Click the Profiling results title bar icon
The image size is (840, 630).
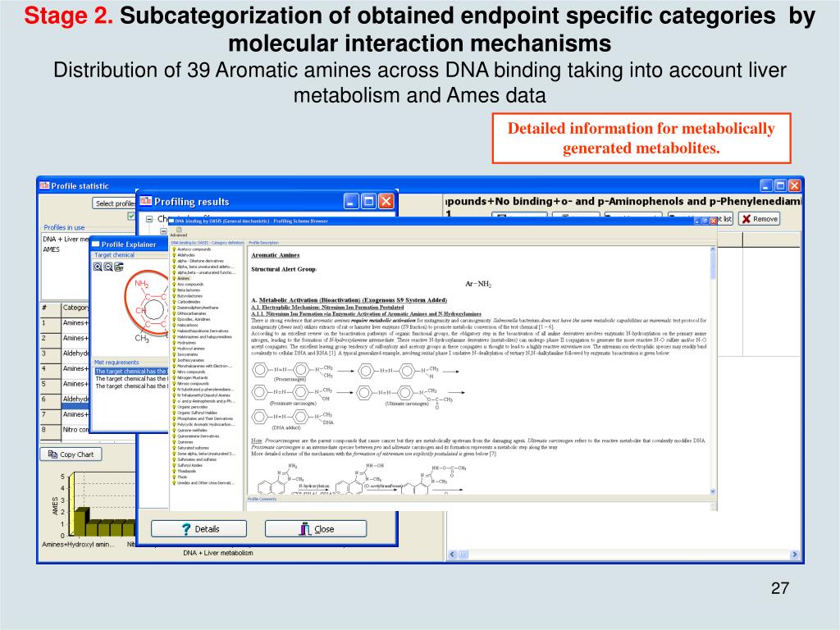pos(146,201)
